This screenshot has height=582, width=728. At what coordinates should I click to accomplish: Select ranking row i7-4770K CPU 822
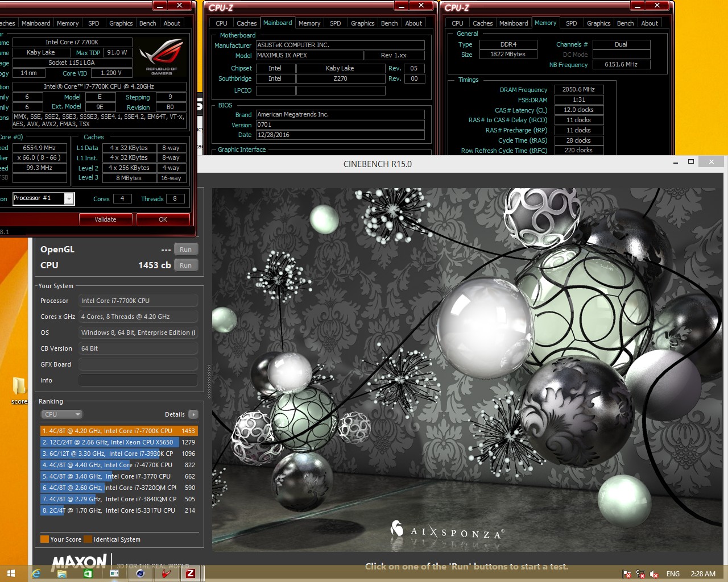coord(119,465)
